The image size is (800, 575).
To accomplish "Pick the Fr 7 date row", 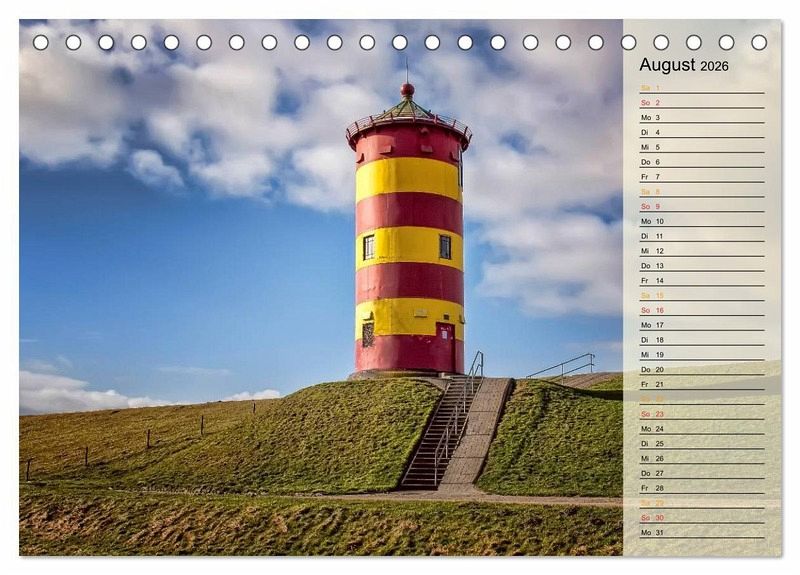I will (701, 177).
